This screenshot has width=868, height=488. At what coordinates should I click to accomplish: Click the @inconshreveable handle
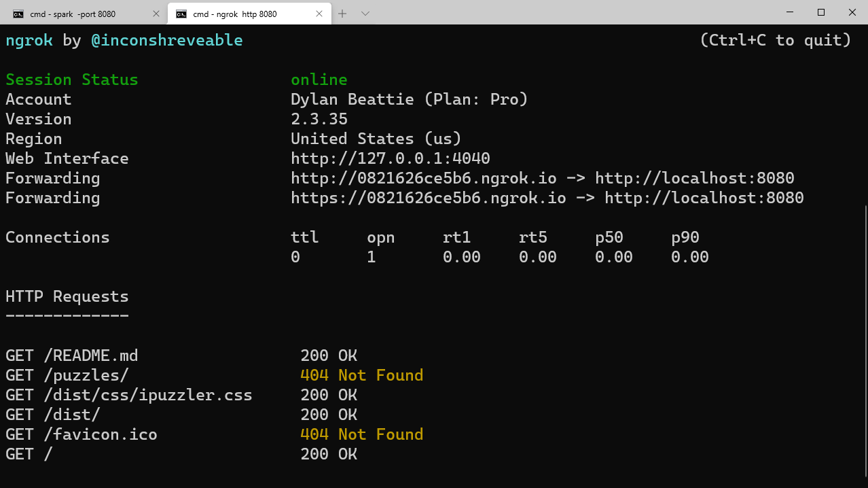click(x=167, y=40)
